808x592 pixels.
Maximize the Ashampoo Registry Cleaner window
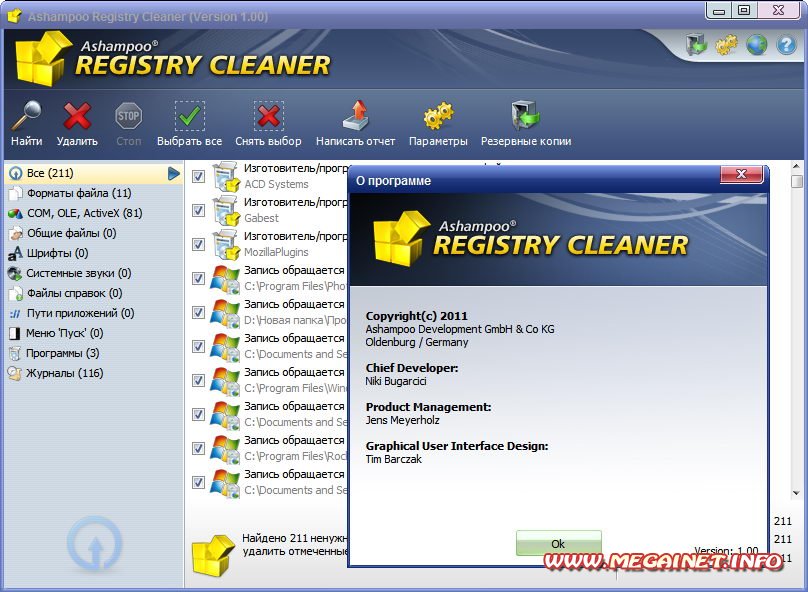click(744, 10)
